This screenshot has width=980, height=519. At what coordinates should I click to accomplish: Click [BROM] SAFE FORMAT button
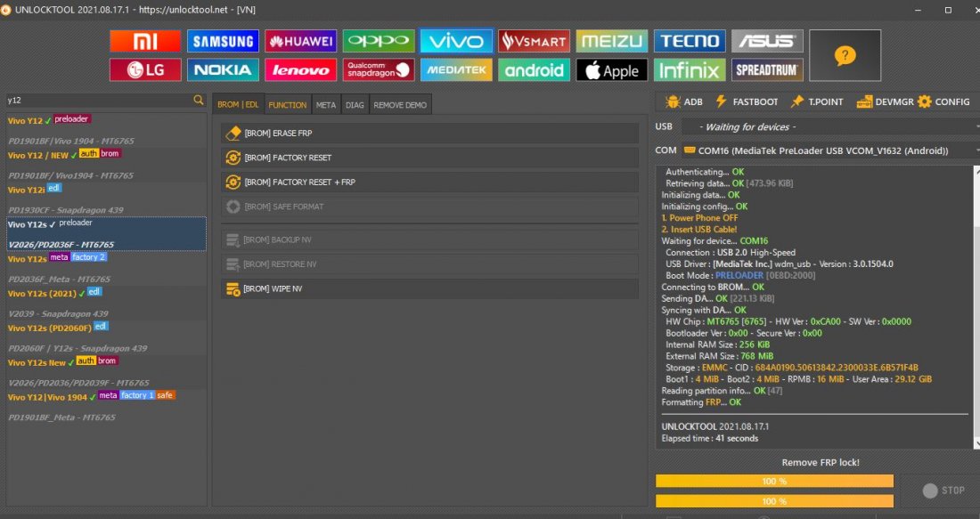point(429,207)
